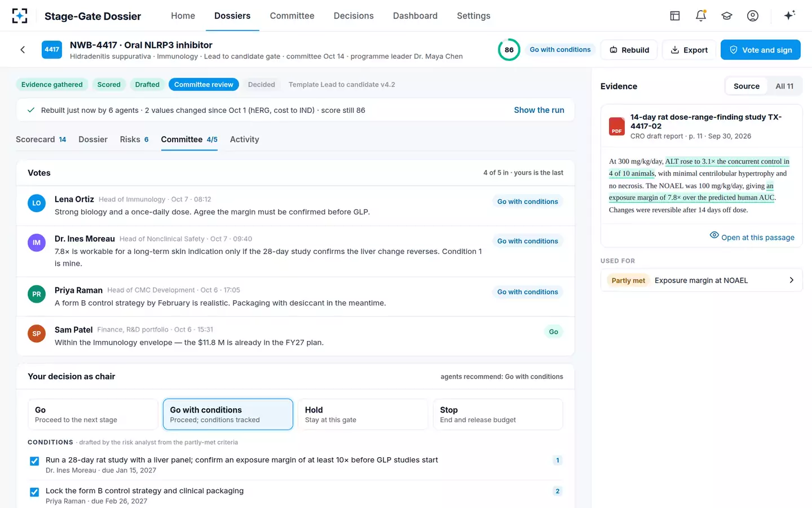Click the Go with conditions header badge
The width and height of the screenshot is (812, 508).
coord(560,50)
